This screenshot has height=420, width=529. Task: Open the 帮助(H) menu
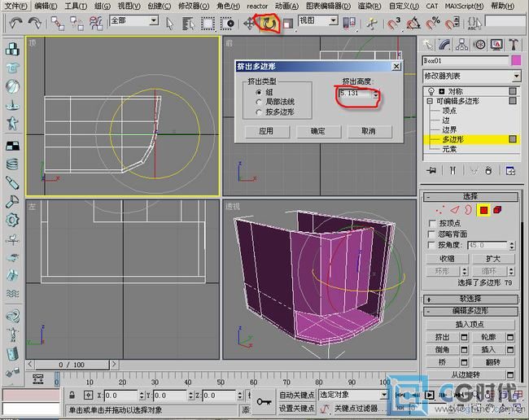point(503,6)
